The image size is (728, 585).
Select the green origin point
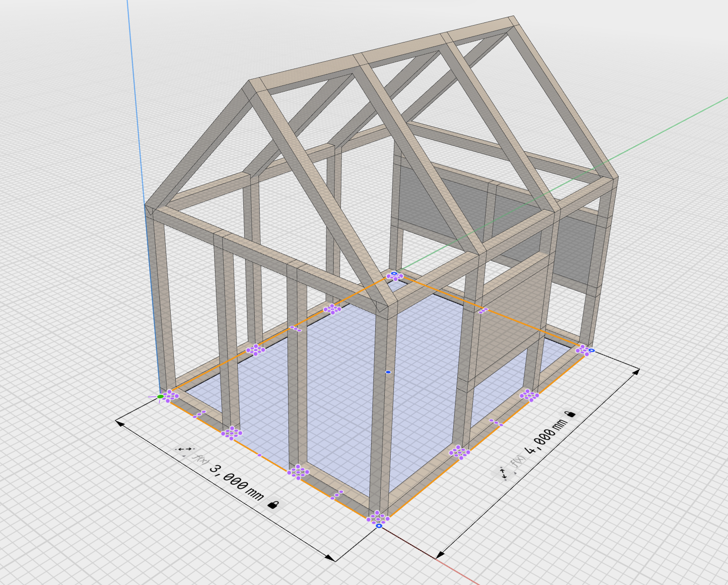160,397
